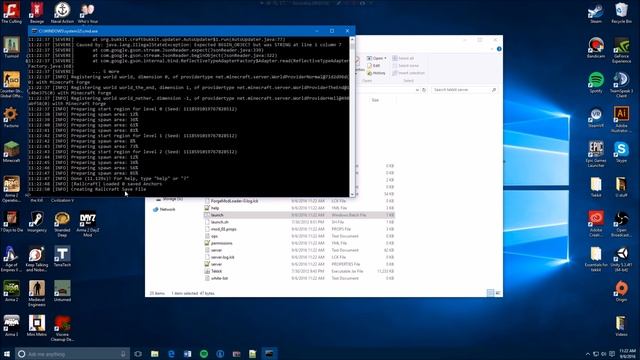Select the mod_EE.props file
Screen dimensions: 640x360
tap(299, 229)
